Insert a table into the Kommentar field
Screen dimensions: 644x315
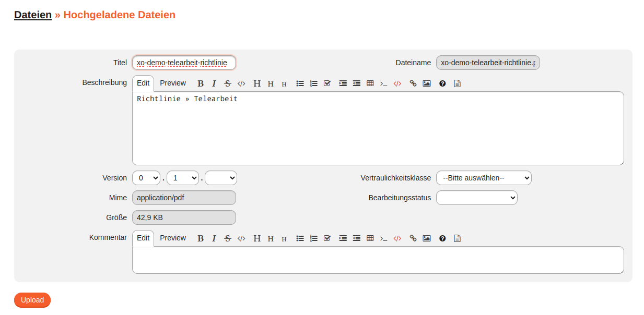[x=370, y=238]
